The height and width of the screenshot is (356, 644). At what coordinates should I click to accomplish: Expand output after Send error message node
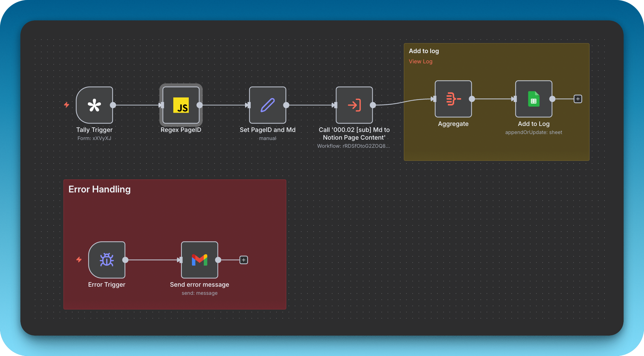[244, 260]
